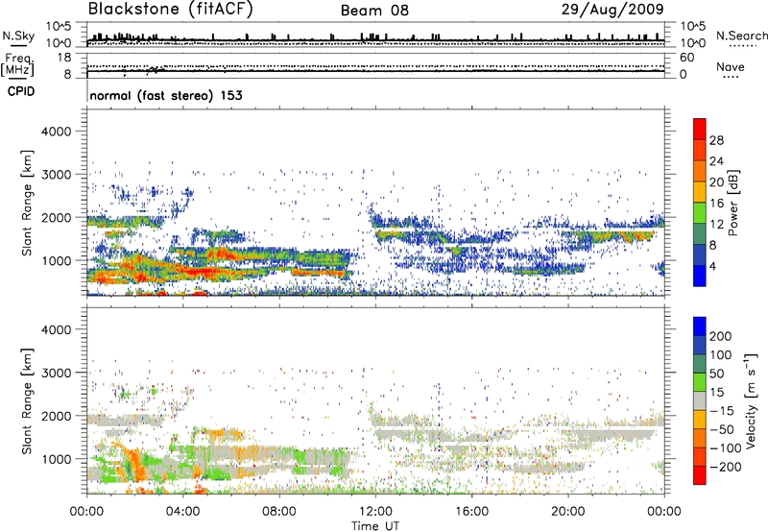Image resolution: width=768 pixels, height=532 pixels.
Task: Click the 'CPID' row label
Action: [x=21, y=91]
